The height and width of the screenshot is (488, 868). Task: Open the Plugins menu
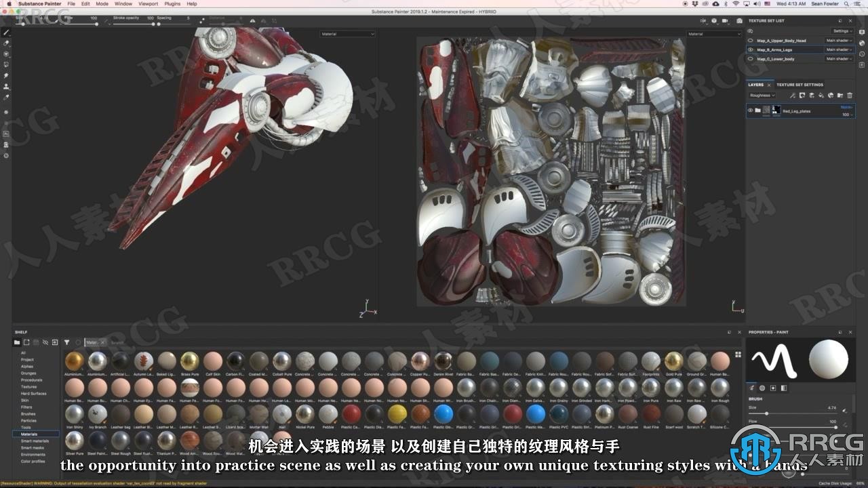coord(172,3)
